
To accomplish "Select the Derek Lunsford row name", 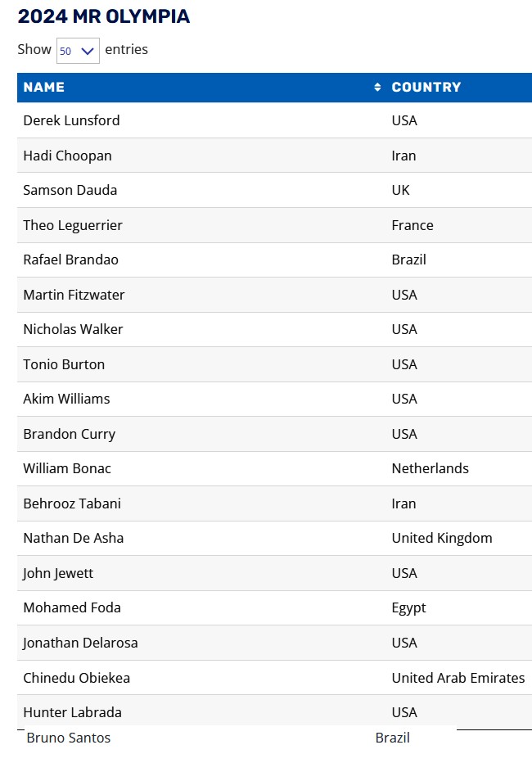I will point(71,120).
